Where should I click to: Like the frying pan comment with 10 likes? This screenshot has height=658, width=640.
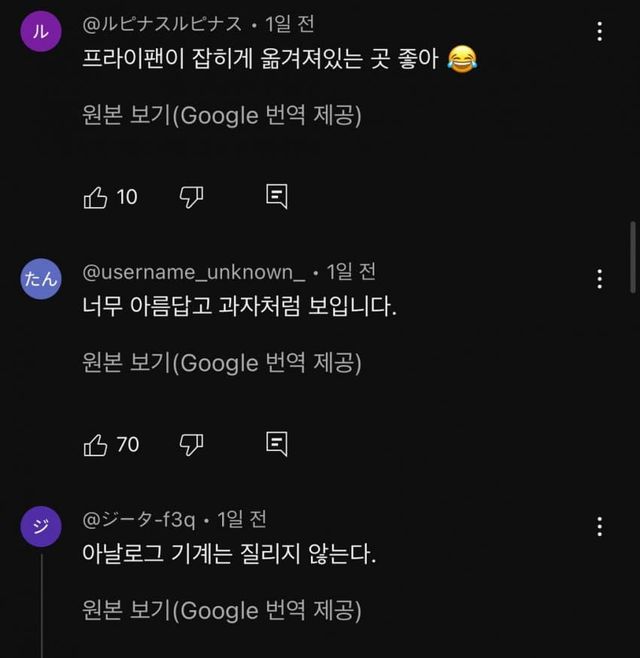pos(96,197)
